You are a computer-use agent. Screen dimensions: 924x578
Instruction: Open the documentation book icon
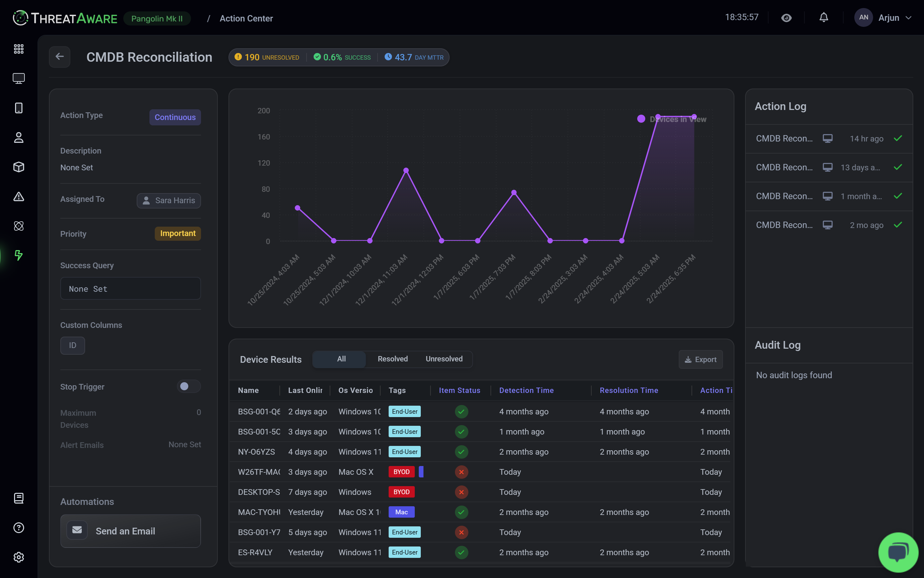point(18,498)
